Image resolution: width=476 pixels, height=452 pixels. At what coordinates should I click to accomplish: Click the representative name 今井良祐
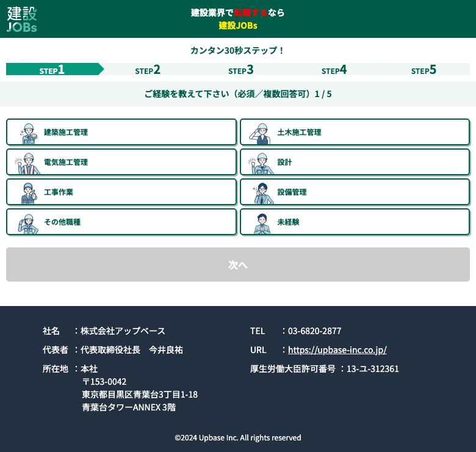[x=166, y=350]
